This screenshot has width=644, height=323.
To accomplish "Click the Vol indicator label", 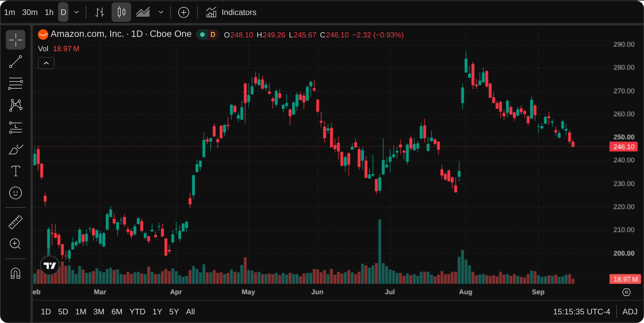I will pyautogui.click(x=43, y=49).
